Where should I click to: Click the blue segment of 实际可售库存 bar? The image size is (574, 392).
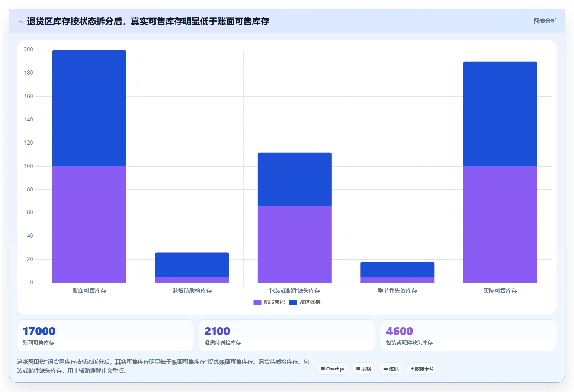[x=500, y=114]
